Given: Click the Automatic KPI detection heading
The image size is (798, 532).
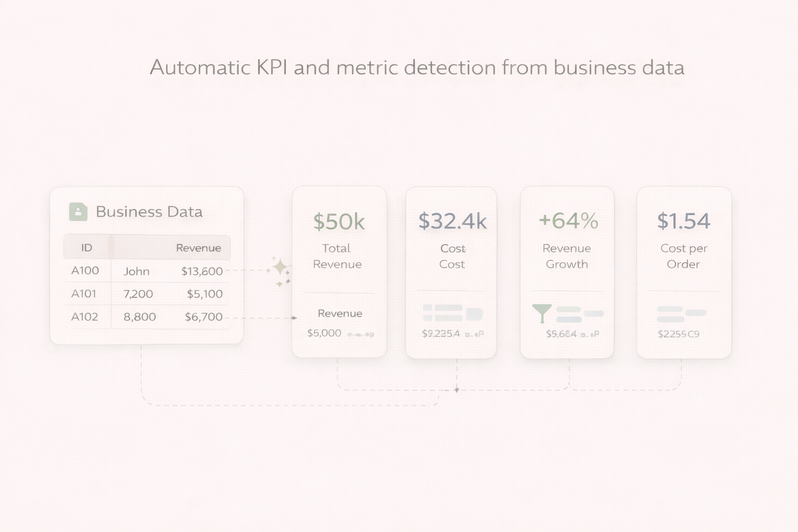Looking at the screenshot, I should pos(417,68).
